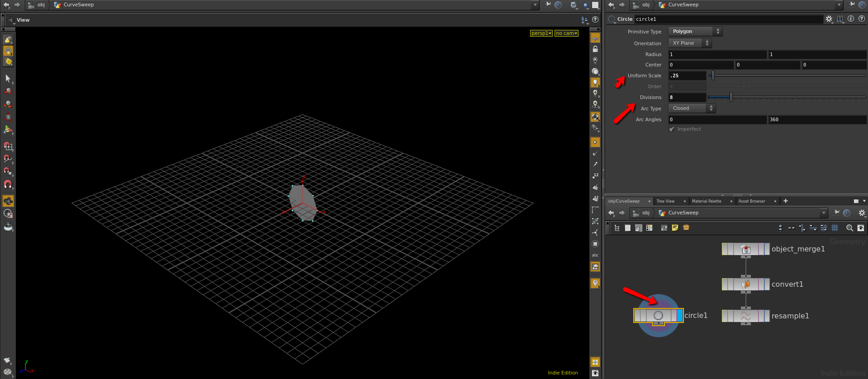Toggle the Imperfect checkbox
This screenshot has height=379, width=868.
(x=672, y=129)
